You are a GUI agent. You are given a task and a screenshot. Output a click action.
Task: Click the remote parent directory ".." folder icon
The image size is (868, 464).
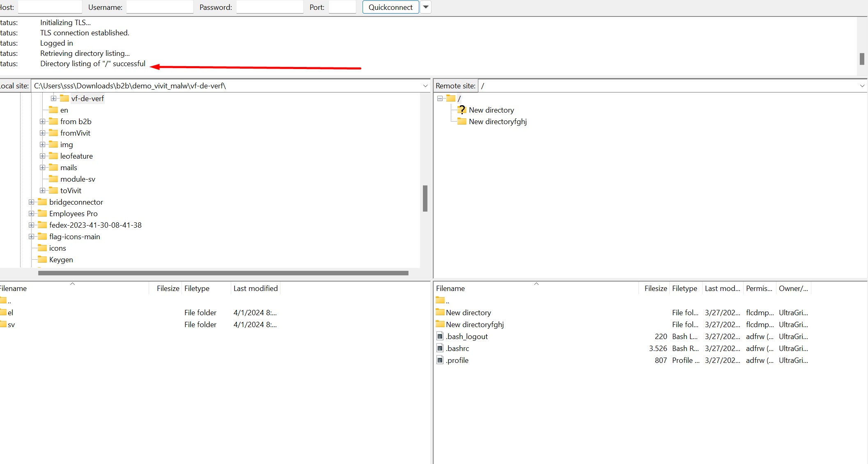[x=440, y=300]
